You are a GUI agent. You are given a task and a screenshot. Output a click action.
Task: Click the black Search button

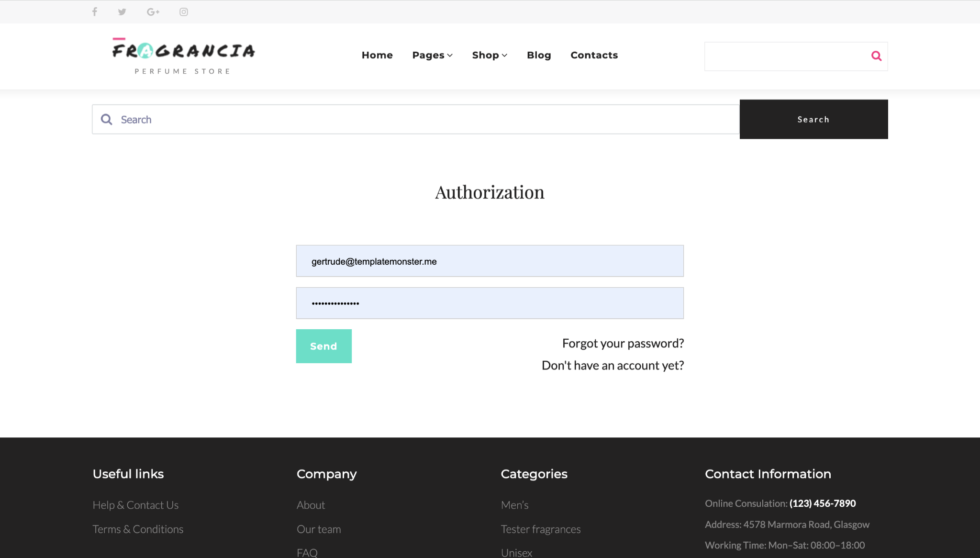[813, 119]
